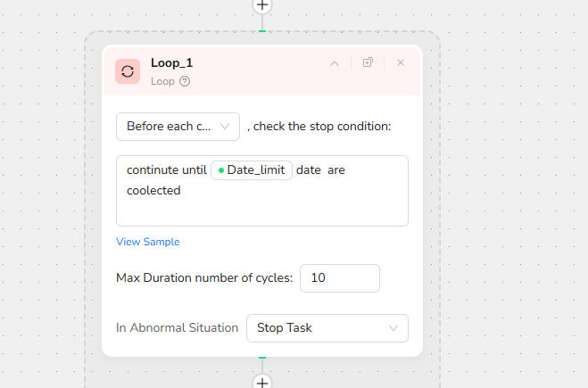The height and width of the screenshot is (388, 588).
Task: Click the green dot on the Date_limit chip
Action: (220, 170)
